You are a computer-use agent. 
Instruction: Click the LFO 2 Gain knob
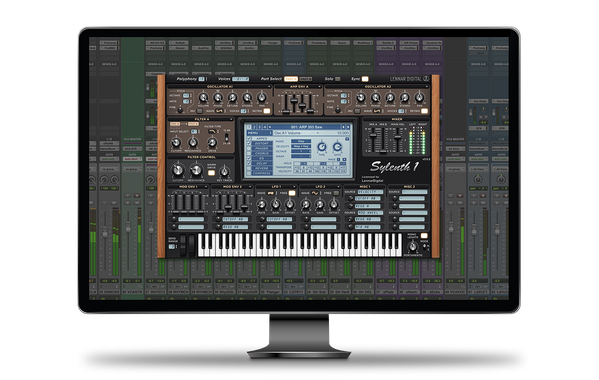(320, 204)
